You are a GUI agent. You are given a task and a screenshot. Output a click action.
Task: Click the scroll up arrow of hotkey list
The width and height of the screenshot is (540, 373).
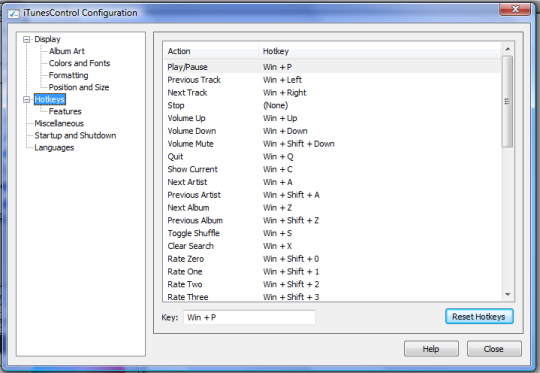[x=508, y=49]
